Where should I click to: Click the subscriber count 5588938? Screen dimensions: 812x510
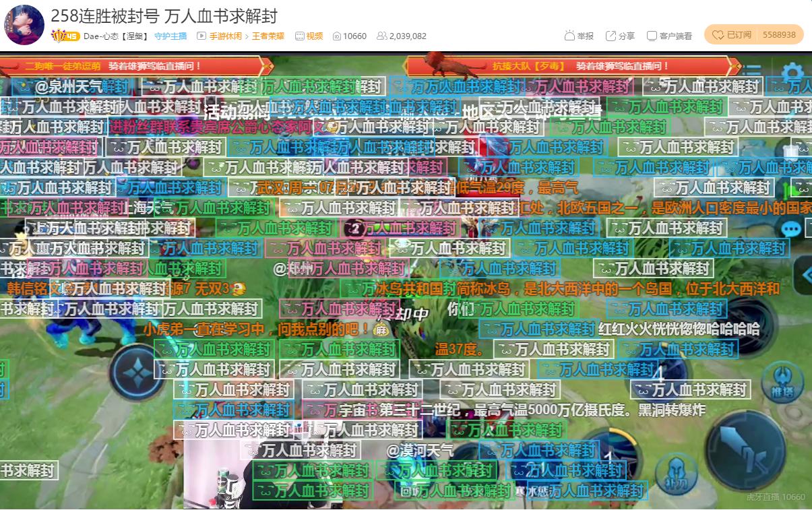tap(779, 34)
